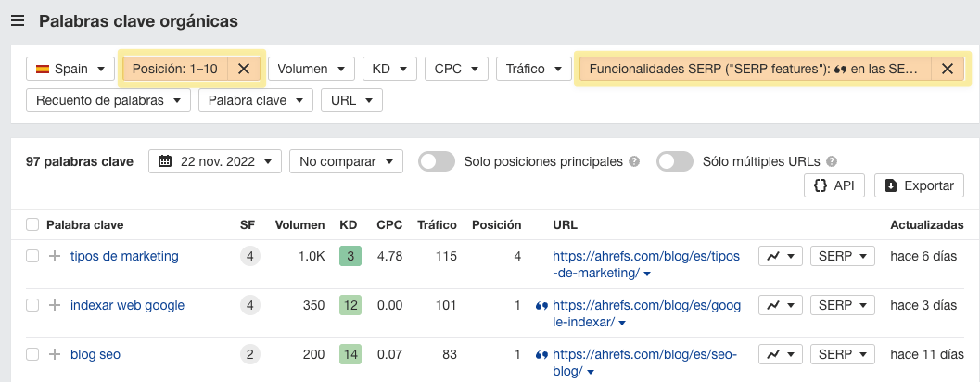Open the tipos-de-marketing URL link

(645, 264)
